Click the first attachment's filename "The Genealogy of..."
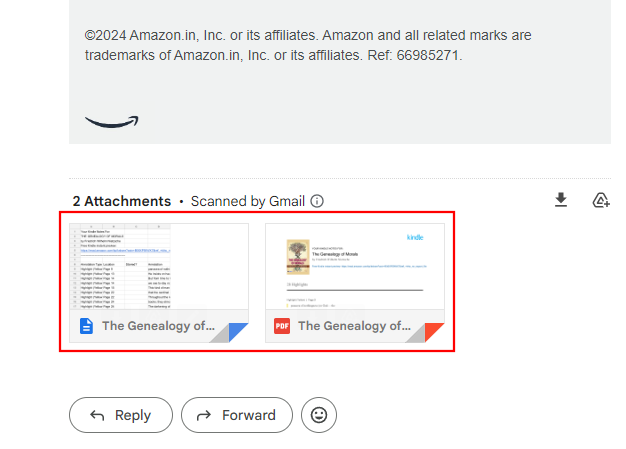Viewport: 626px width, 449px height. pyautogui.click(x=158, y=326)
